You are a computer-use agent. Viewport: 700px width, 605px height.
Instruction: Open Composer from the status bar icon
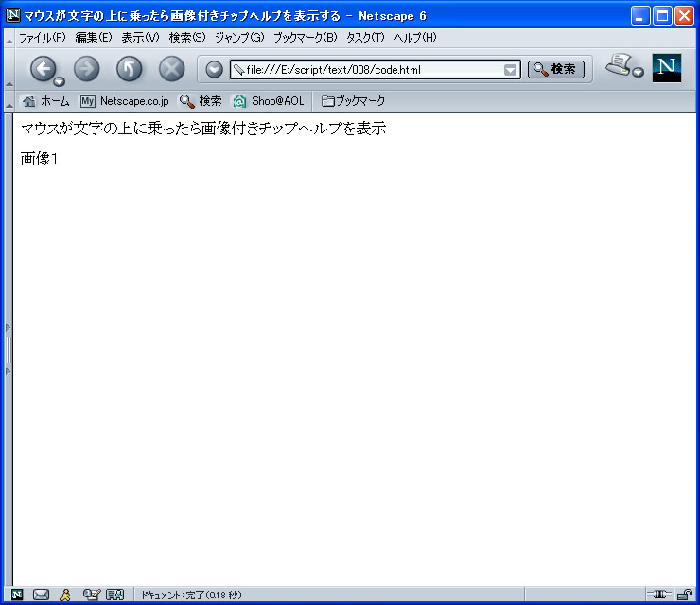click(x=92, y=595)
